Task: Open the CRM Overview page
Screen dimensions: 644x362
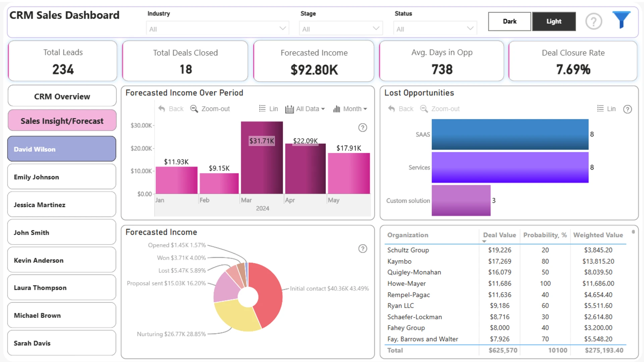Action: 62,96
